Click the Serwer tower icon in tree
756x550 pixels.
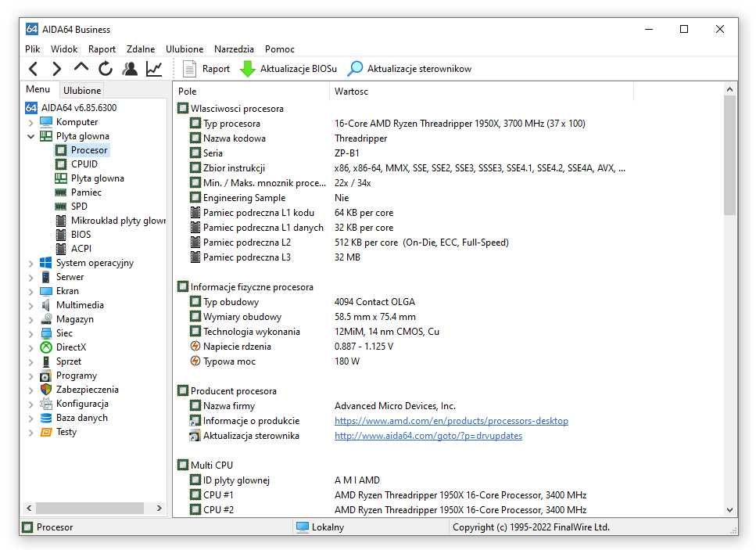pyautogui.click(x=46, y=276)
